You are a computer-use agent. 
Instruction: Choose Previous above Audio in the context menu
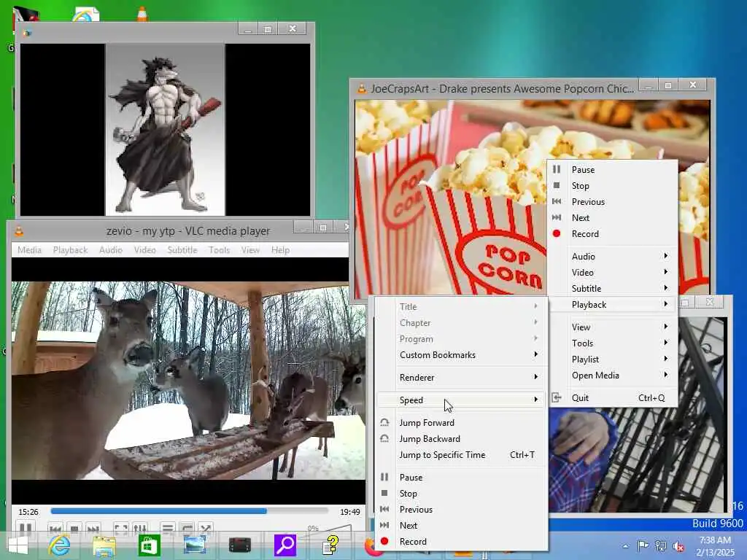pyautogui.click(x=613, y=201)
